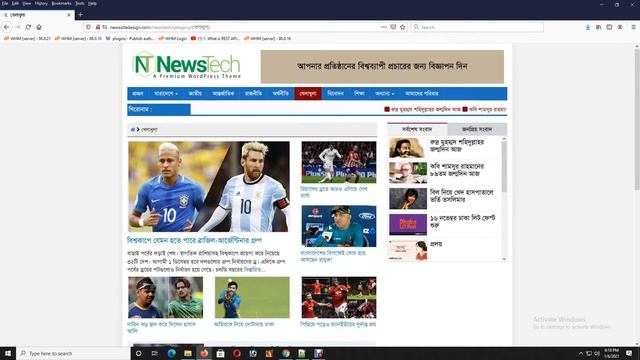
Task: Open the page actions three-dots menu
Action: pyautogui.click(x=384, y=27)
